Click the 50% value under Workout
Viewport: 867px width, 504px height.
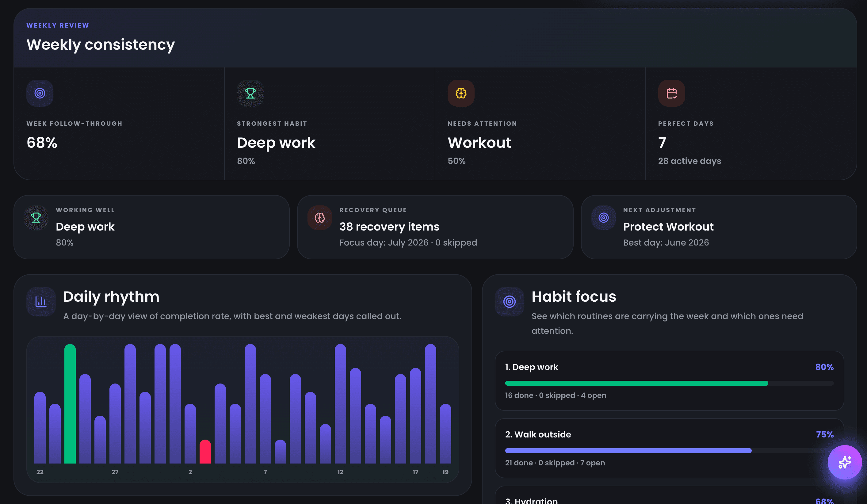pos(456,161)
